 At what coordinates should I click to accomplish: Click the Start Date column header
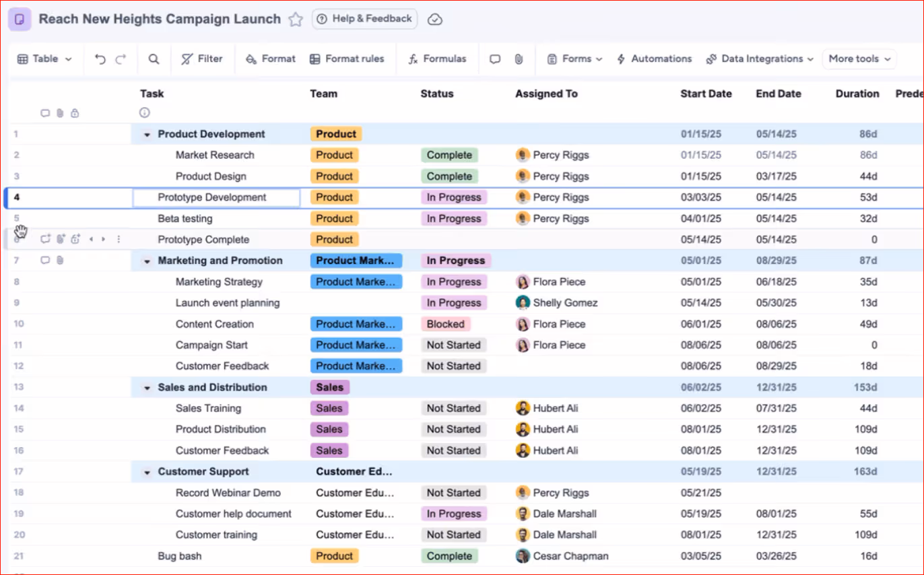706,94
